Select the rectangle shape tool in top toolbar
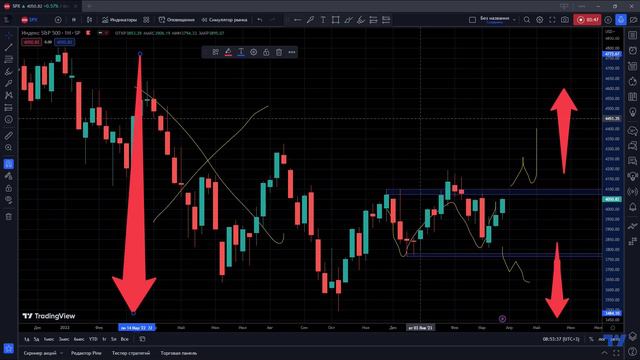This screenshot has height=360, width=640. pyautogui.click(x=336, y=20)
